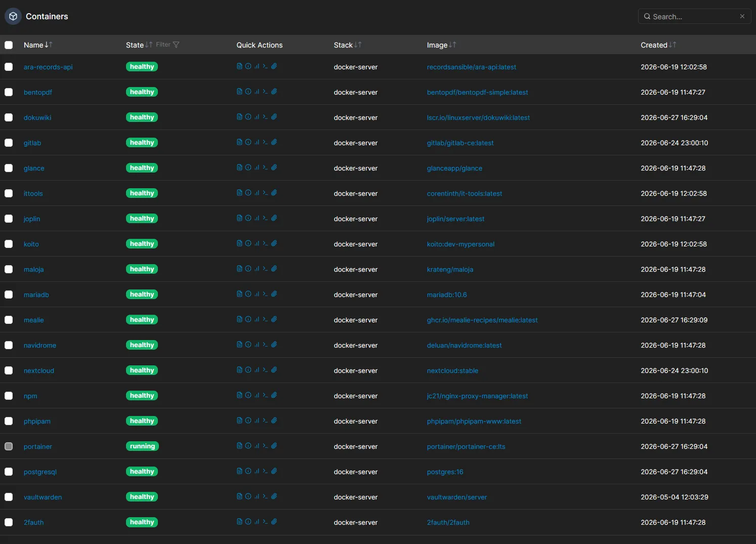Viewport: 756px width, 544px height.
Task: Open exec console for 2fauth container
Action: pos(265,522)
